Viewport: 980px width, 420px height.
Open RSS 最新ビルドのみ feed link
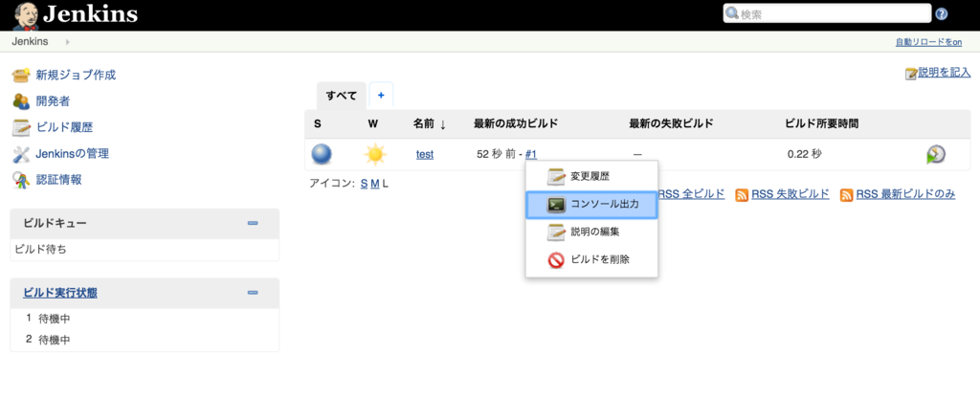(905, 194)
